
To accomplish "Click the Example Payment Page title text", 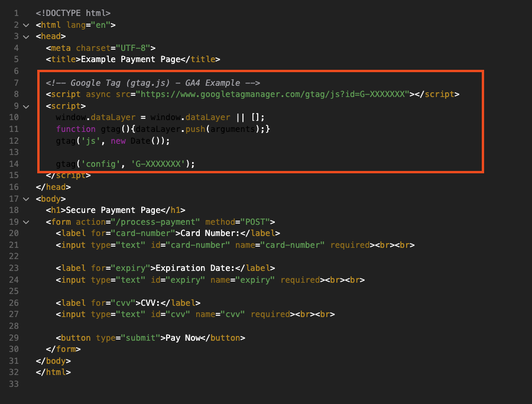I will [131, 59].
